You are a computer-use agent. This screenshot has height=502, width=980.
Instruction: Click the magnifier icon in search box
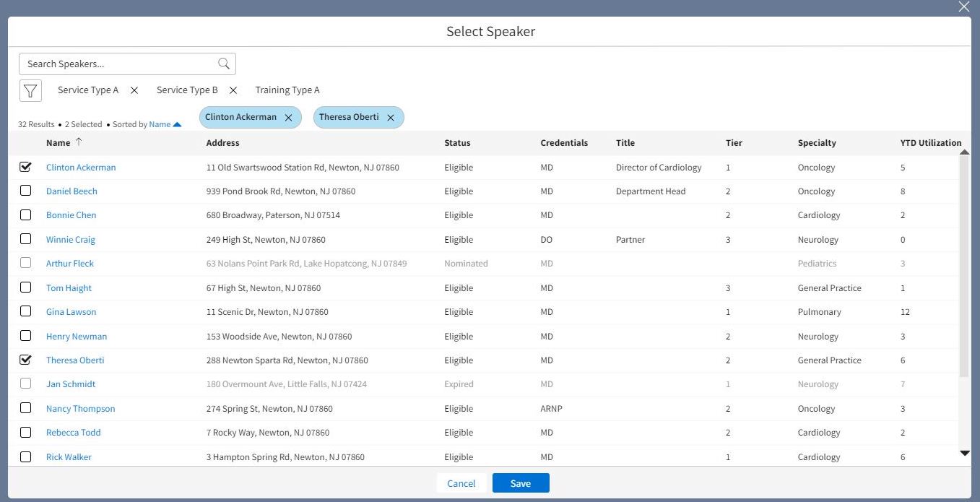[x=224, y=64]
